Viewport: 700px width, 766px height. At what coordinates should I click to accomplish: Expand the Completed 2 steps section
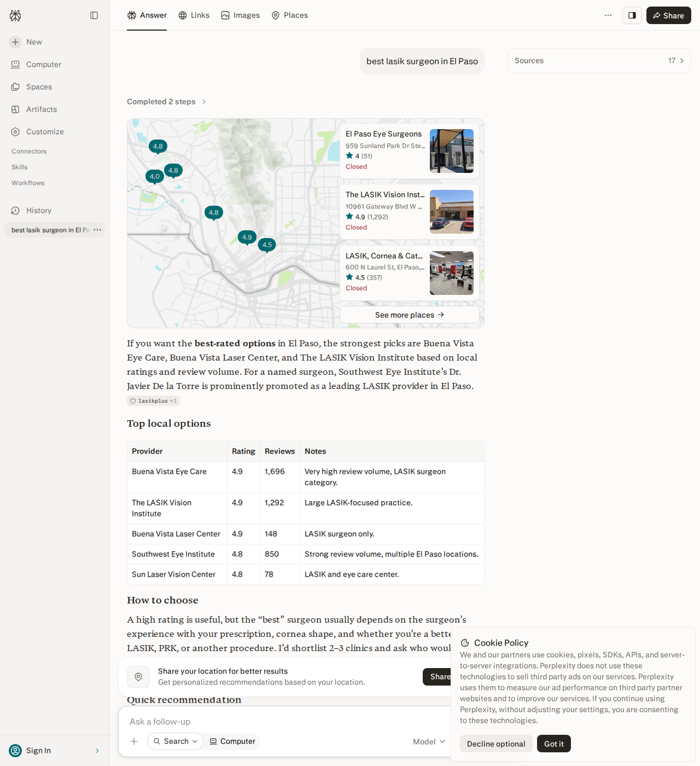[167, 102]
